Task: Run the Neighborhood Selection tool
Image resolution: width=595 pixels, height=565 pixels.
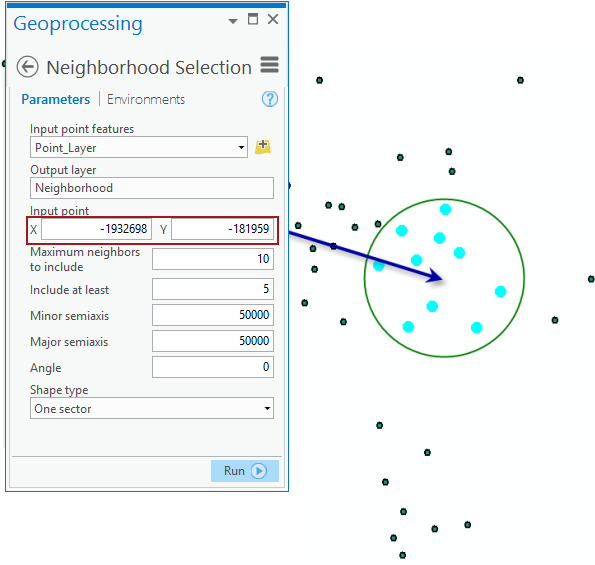Action: [245, 471]
